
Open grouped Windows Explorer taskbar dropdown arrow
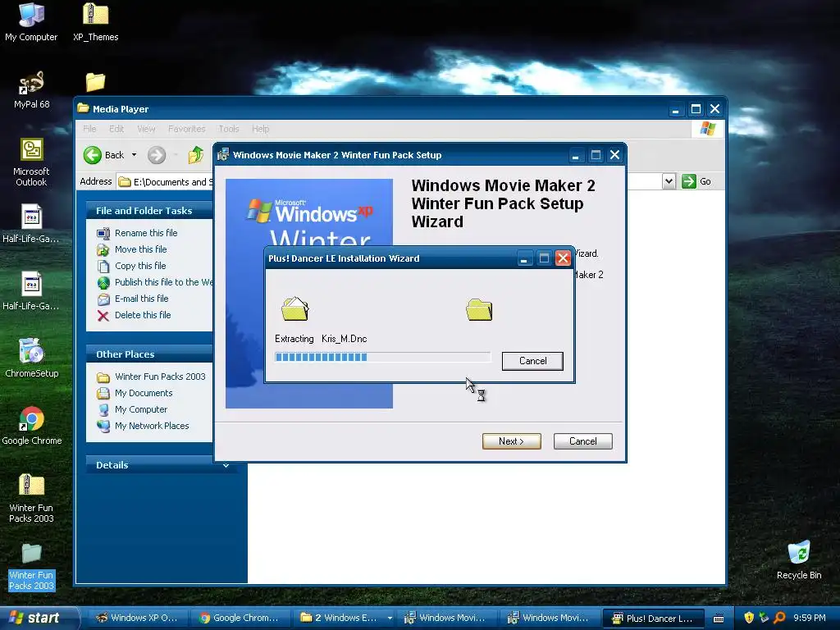click(x=390, y=619)
